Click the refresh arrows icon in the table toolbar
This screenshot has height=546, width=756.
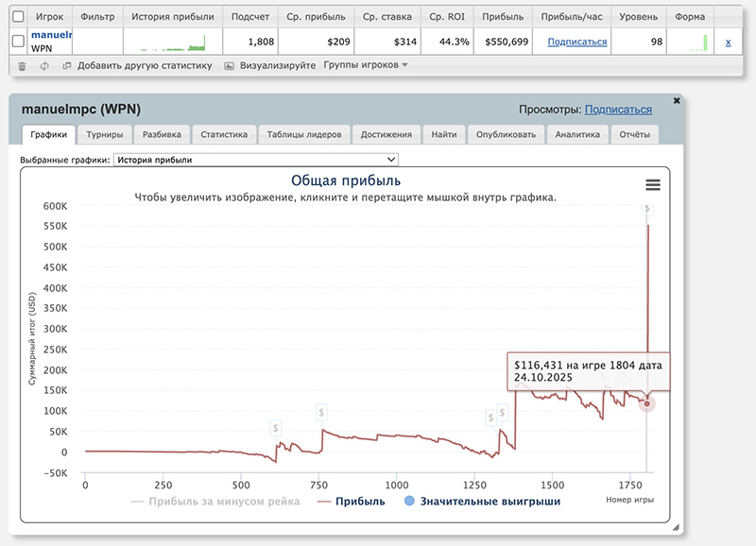(44, 66)
